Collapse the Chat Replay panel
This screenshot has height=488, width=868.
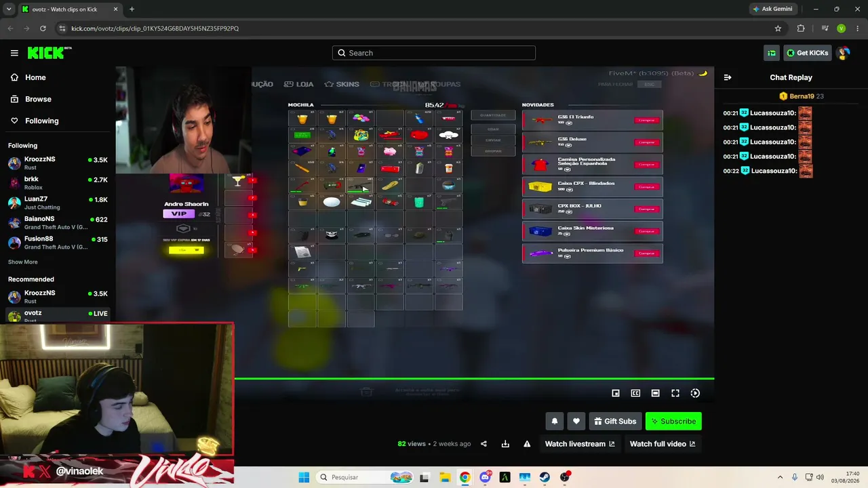coord(728,77)
